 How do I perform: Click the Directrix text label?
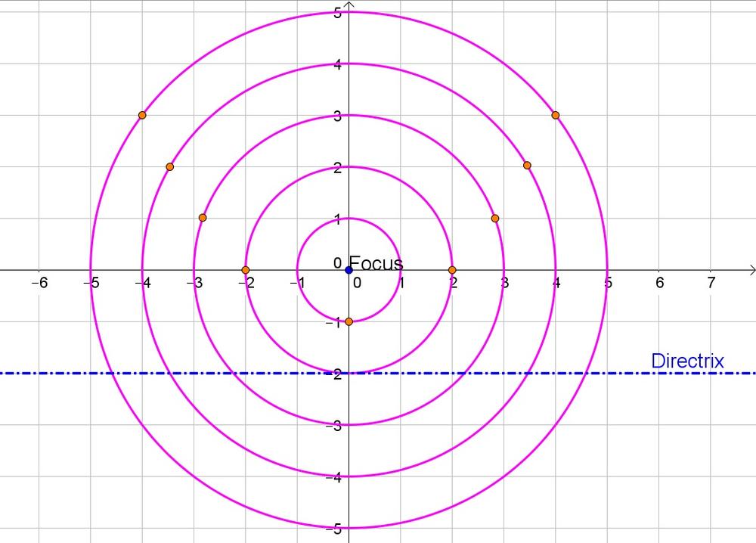(x=687, y=361)
